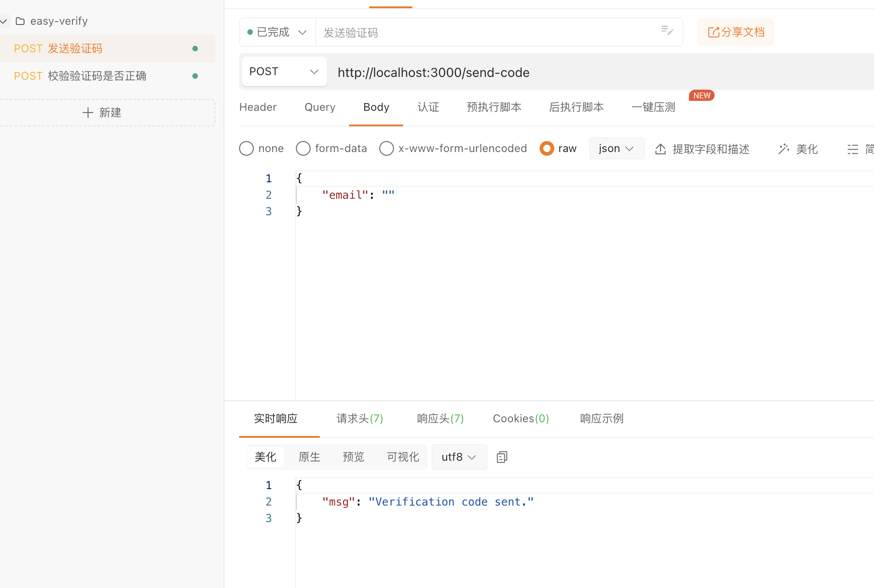Click the plus icon to create new
The height and width of the screenshot is (588, 874).
(x=87, y=113)
